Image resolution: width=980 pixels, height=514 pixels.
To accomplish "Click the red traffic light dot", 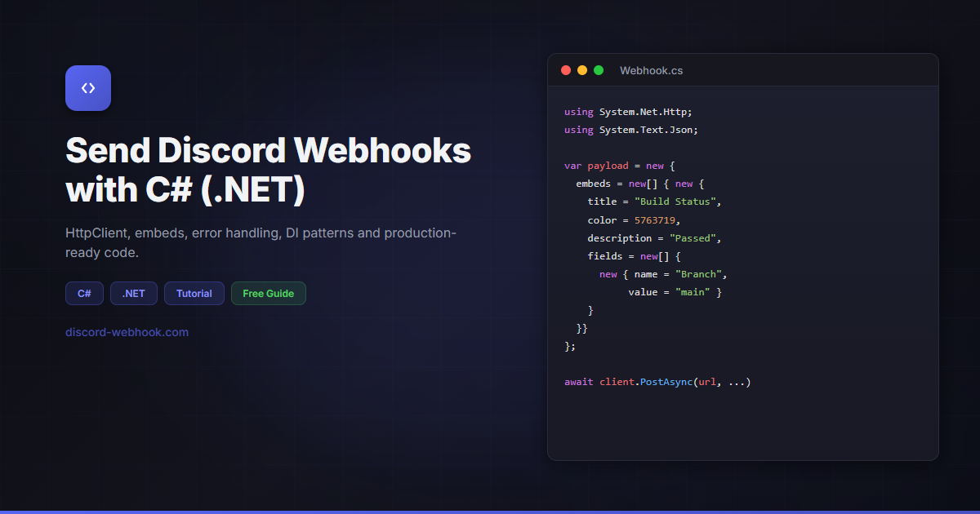I will pyautogui.click(x=566, y=70).
